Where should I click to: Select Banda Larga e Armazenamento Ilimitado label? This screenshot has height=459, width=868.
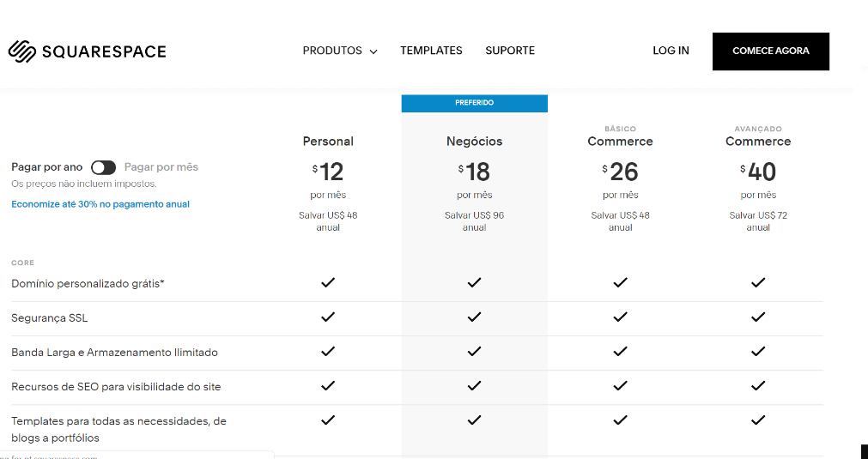pos(114,353)
